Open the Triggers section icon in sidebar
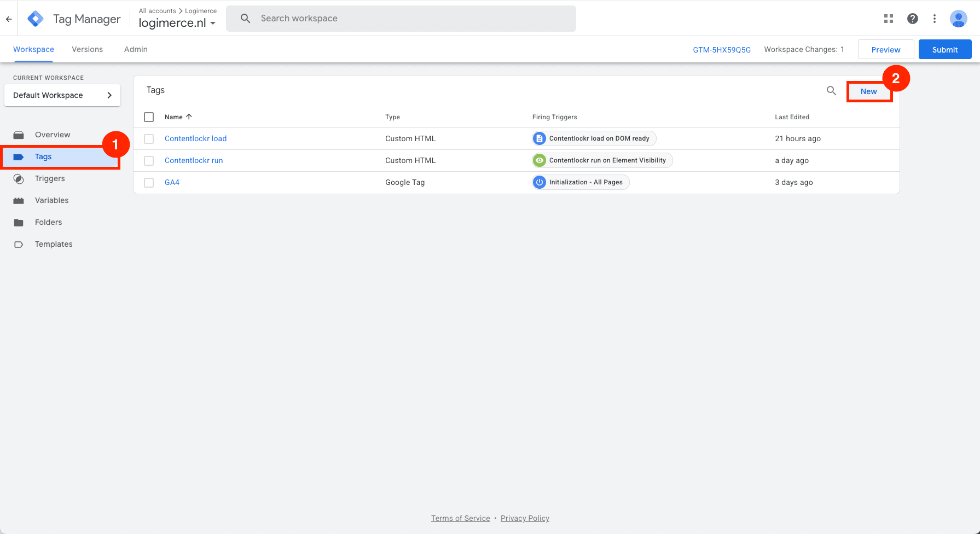This screenshot has height=534, width=980. pyautogui.click(x=19, y=178)
